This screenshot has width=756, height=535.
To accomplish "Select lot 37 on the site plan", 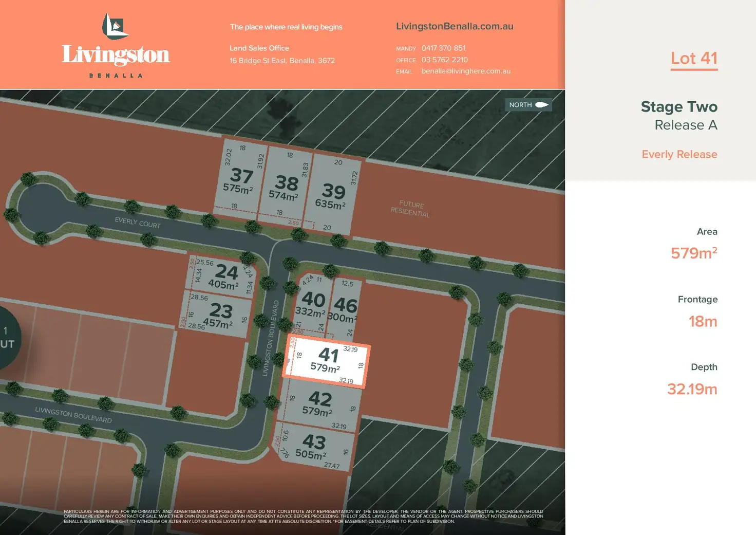I will click(239, 180).
